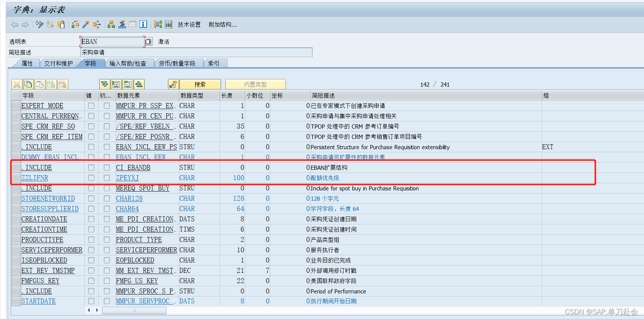This screenshot has height=319, width=644.
Task: Toggle key checkbox for CREATIONDATE row
Action: click(x=91, y=219)
